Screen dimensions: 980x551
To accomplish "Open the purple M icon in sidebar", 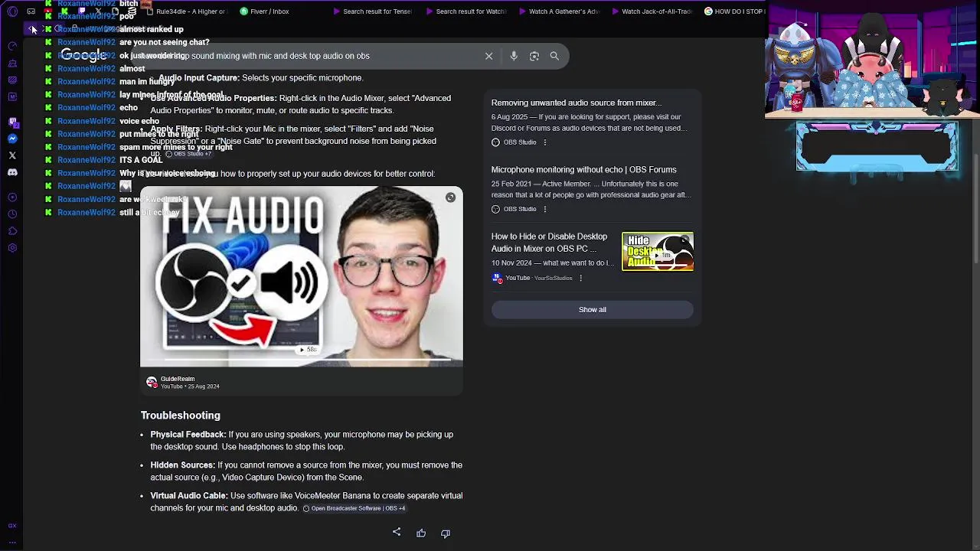I will click(x=12, y=96).
